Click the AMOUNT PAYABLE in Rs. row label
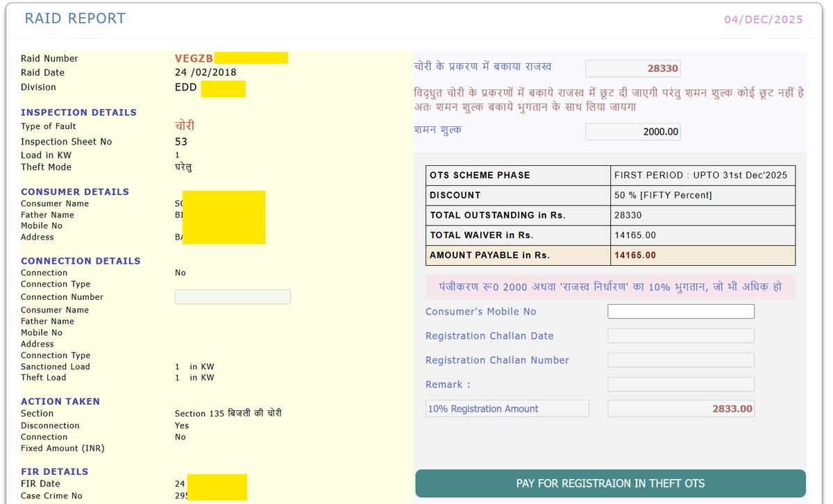 (518, 255)
